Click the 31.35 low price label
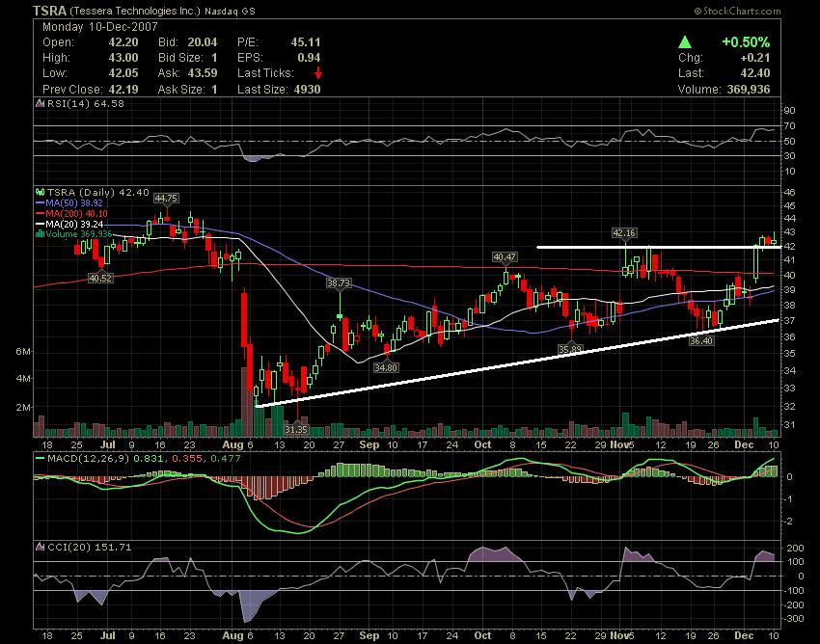Viewport: 820px width, 644px height. (x=296, y=429)
